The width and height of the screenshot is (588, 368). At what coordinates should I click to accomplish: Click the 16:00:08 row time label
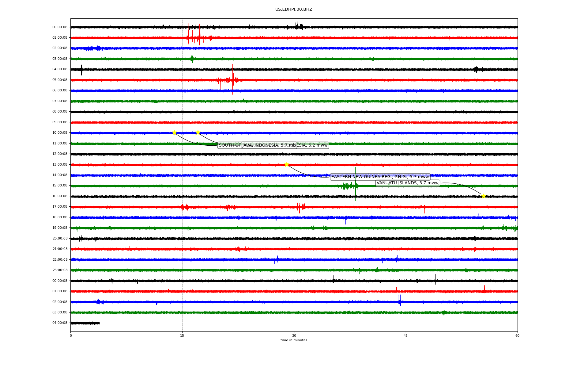[60, 196]
